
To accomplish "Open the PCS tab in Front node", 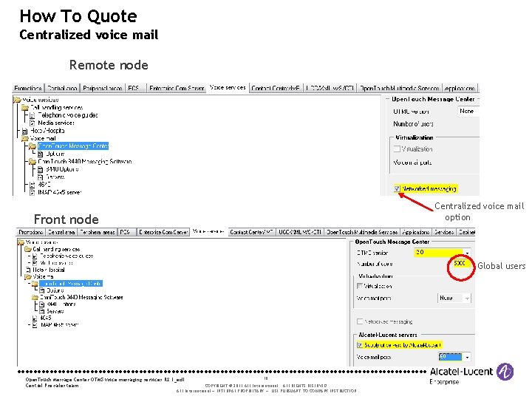I will tap(126, 232).
